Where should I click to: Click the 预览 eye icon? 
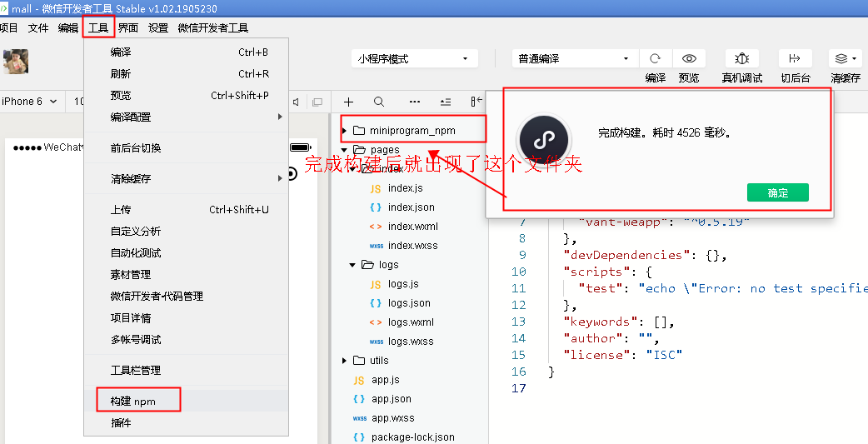tap(689, 58)
